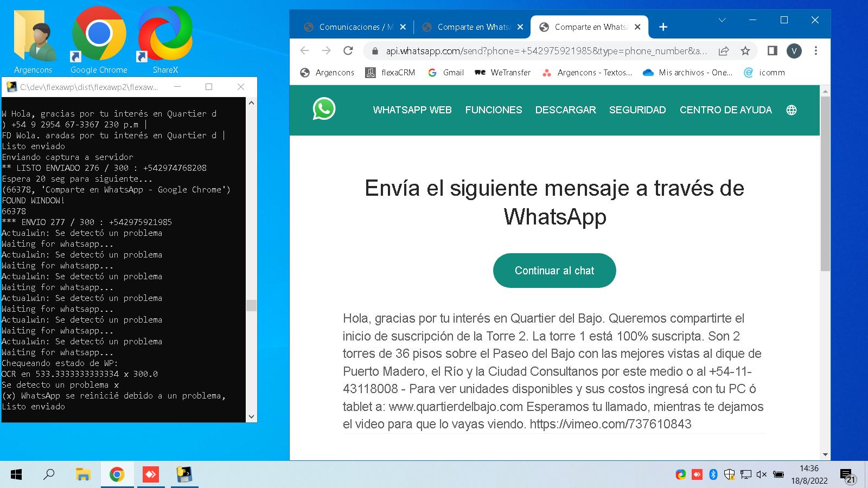This screenshot has height=488, width=868.
Task: Open the Argencons bookmark
Action: (327, 73)
